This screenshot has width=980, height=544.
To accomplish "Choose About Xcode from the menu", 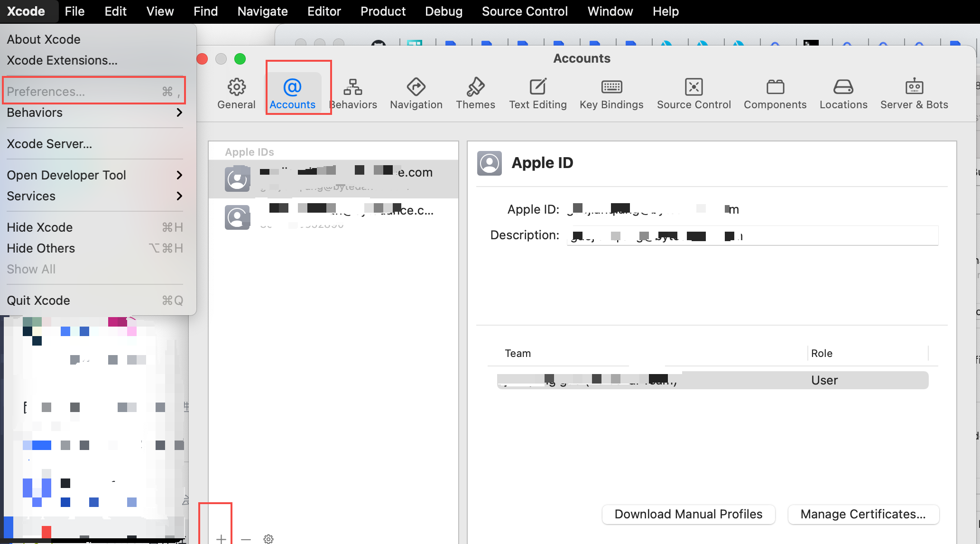I will (95, 39).
